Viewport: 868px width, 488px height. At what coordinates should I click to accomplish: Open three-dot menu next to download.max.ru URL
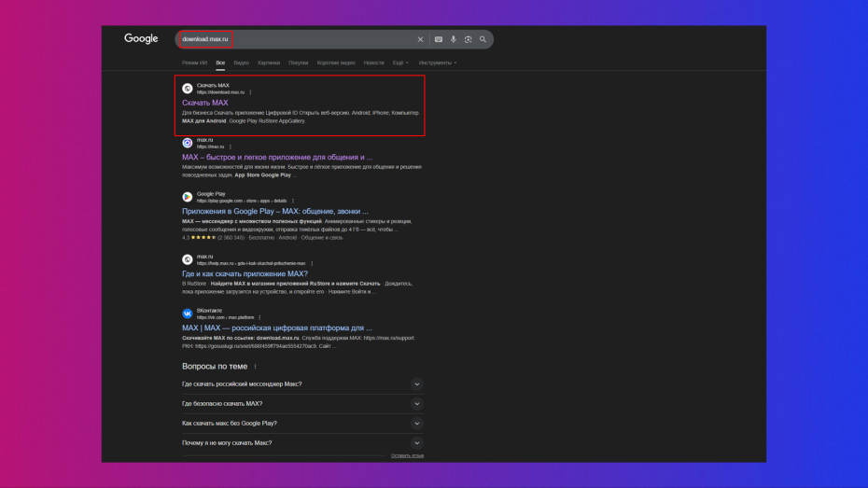point(251,92)
